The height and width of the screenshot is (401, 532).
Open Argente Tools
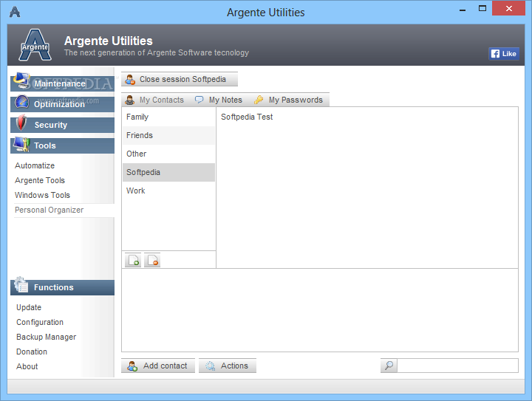[x=40, y=180]
